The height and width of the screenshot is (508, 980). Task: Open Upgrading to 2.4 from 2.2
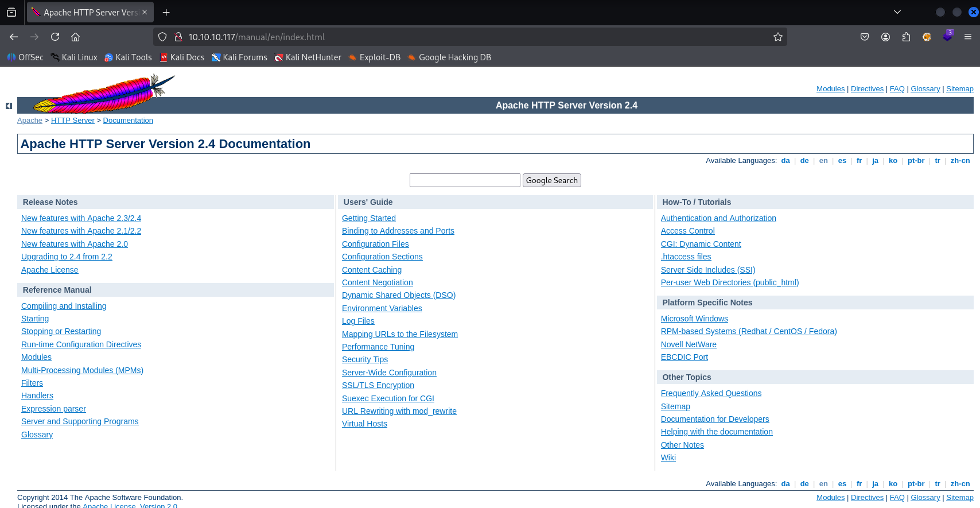click(x=67, y=257)
